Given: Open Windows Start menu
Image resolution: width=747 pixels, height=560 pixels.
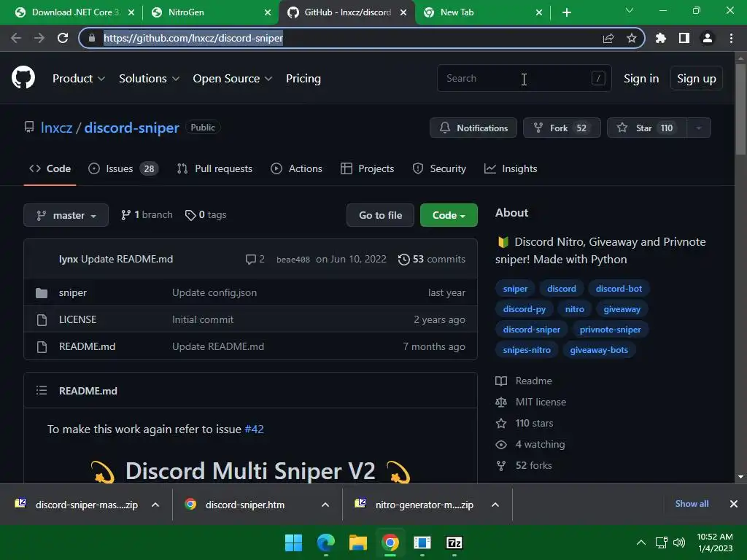Looking at the screenshot, I should click(293, 542).
